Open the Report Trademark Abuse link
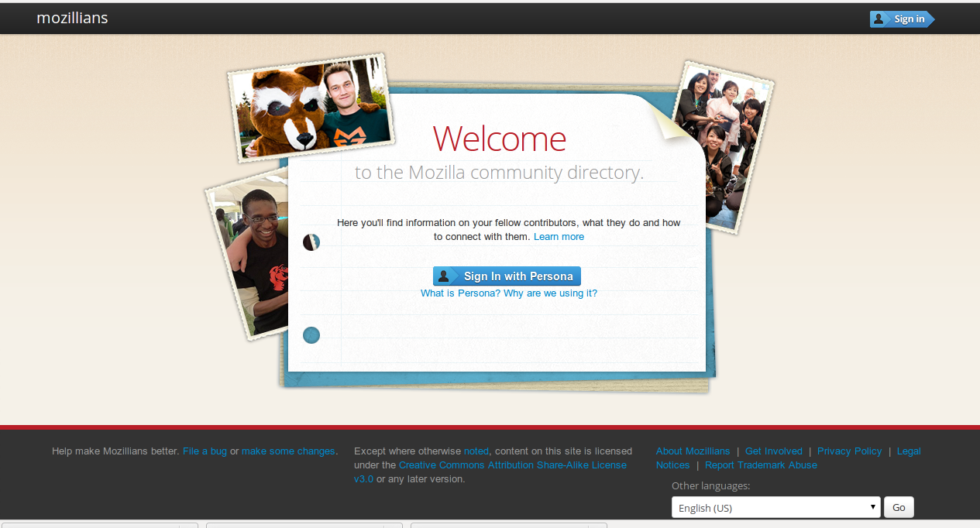Image resolution: width=980 pixels, height=528 pixels. [761, 465]
